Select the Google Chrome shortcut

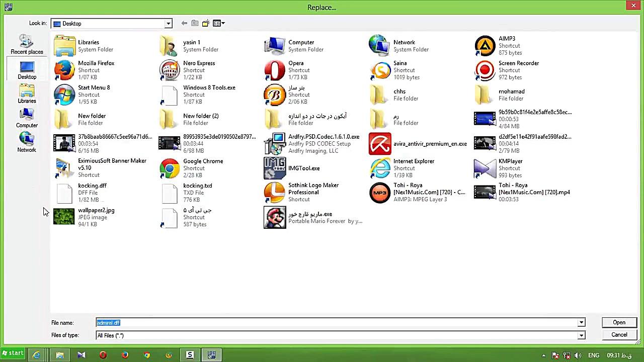coord(191,168)
